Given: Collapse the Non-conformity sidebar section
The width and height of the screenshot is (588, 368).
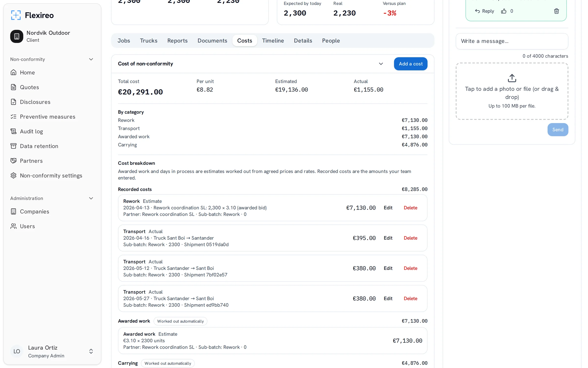Looking at the screenshot, I should coord(91,59).
